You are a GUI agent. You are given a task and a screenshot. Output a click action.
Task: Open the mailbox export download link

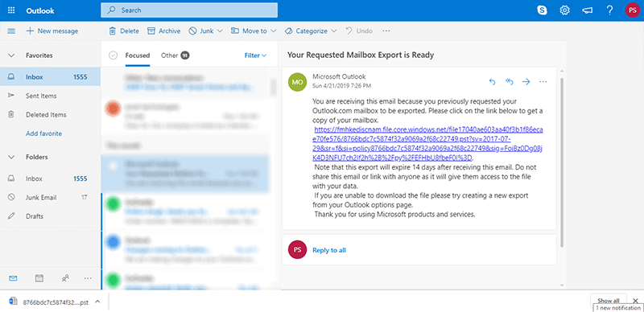[427, 144]
